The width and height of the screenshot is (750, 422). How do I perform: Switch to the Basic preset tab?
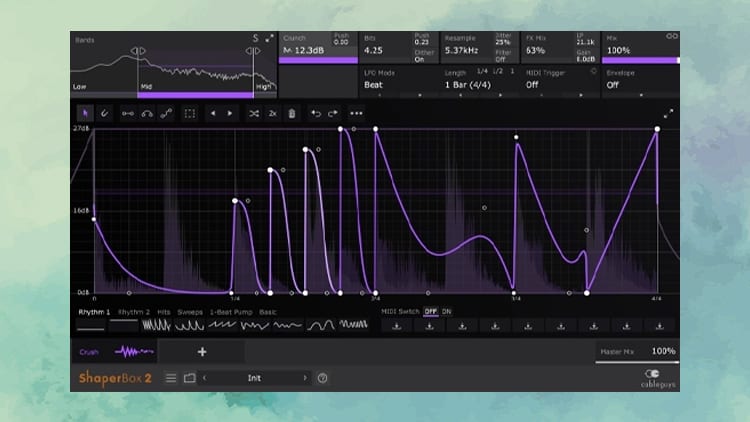[267, 312]
